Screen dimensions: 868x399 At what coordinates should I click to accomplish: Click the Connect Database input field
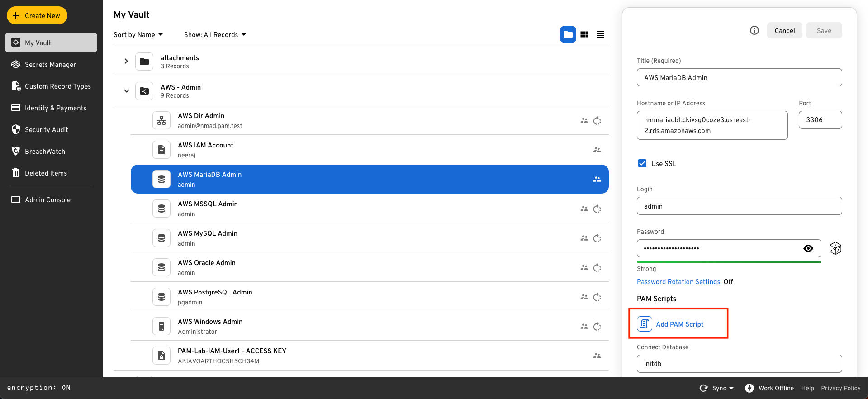[x=739, y=364]
